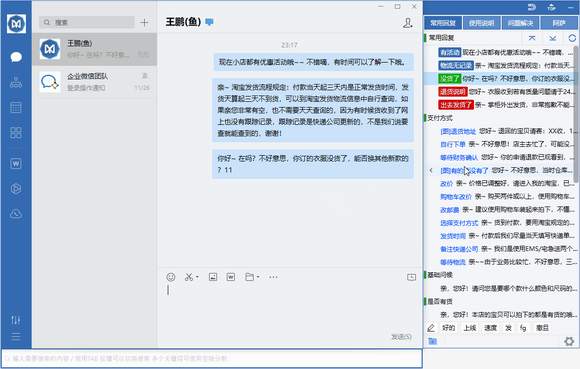Collapse the 支付方式 group header
This screenshot has height=369, width=580.
(440, 118)
